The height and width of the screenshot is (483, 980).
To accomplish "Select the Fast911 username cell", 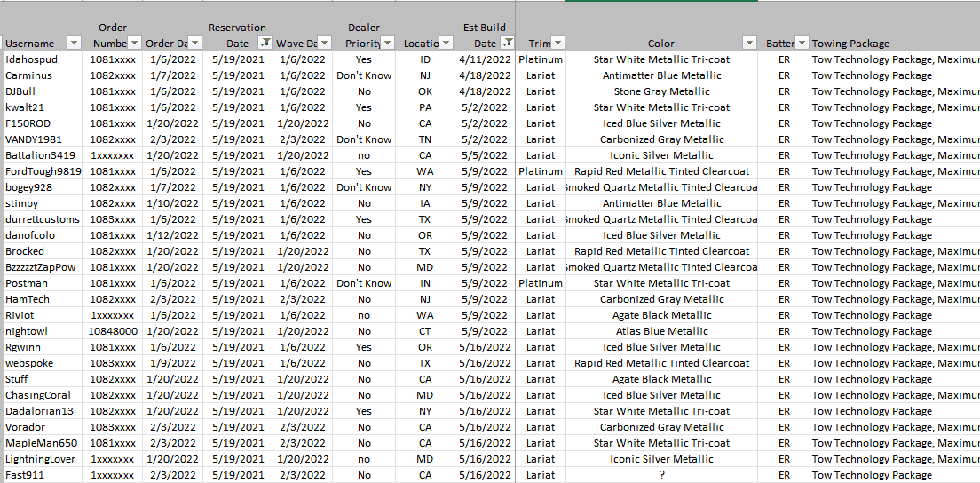I will pyautogui.click(x=25, y=475).
